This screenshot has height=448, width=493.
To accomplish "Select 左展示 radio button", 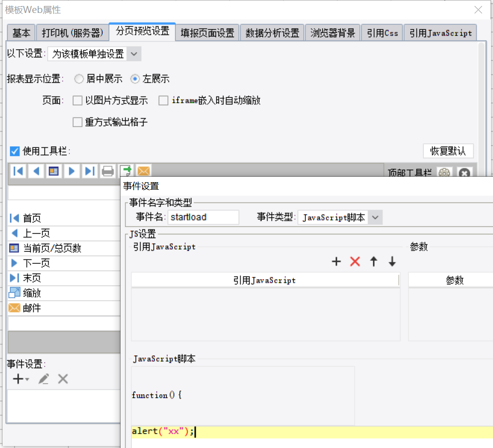I will tap(135, 79).
